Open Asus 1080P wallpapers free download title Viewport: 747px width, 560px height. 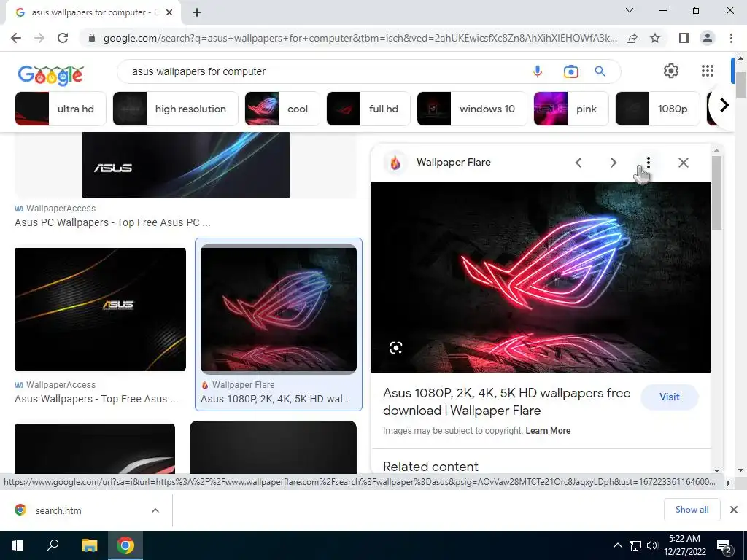(507, 402)
